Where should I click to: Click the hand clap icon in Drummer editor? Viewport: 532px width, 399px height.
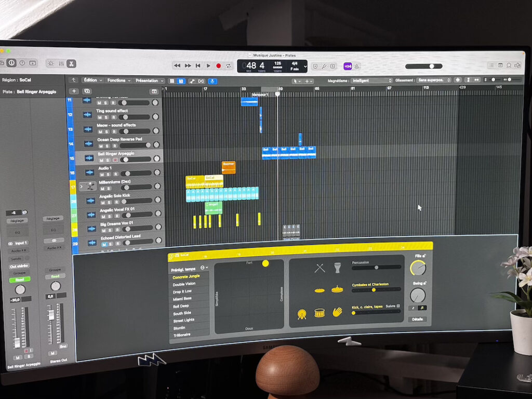337,312
